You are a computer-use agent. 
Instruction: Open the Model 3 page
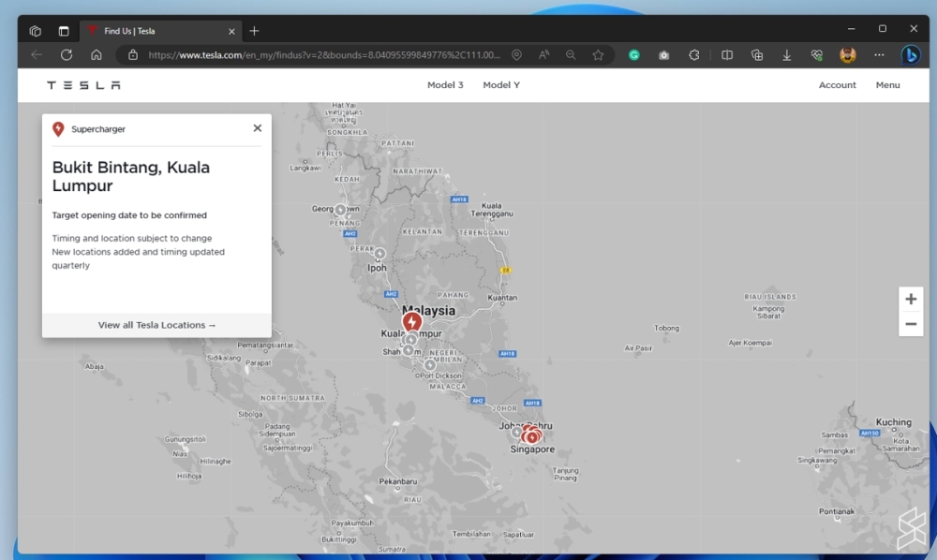[445, 85]
